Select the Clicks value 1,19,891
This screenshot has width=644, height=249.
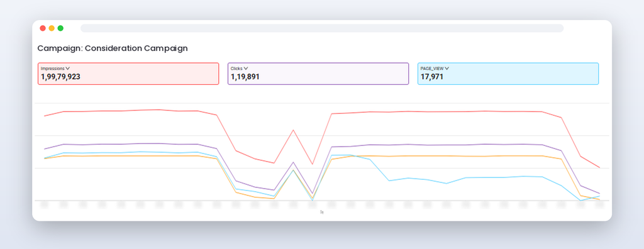pos(245,77)
